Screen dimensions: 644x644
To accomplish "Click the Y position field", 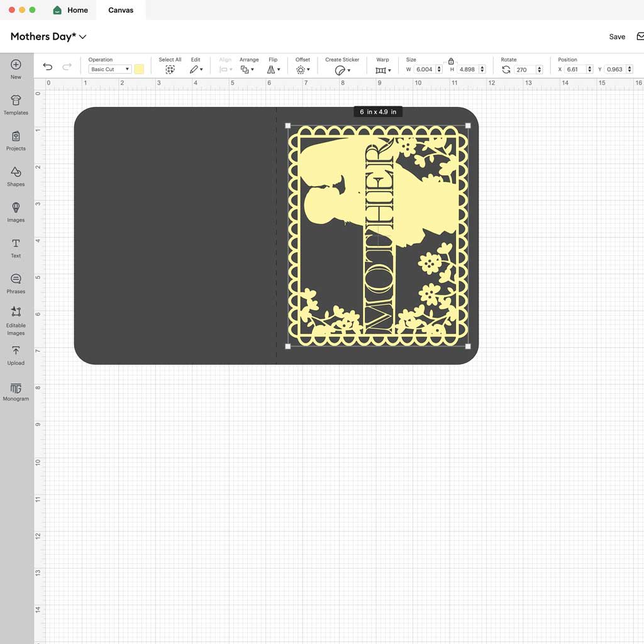I will pyautogui.click(x=615, y=69).
